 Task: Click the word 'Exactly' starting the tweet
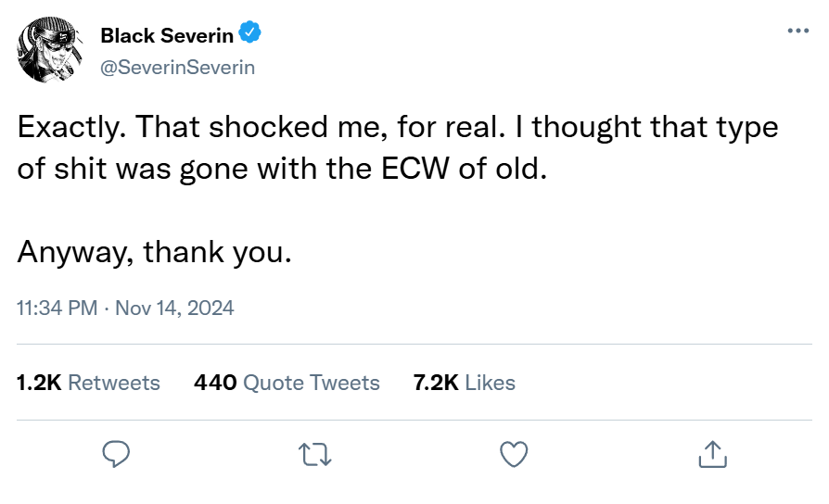[x=69, y=128]
